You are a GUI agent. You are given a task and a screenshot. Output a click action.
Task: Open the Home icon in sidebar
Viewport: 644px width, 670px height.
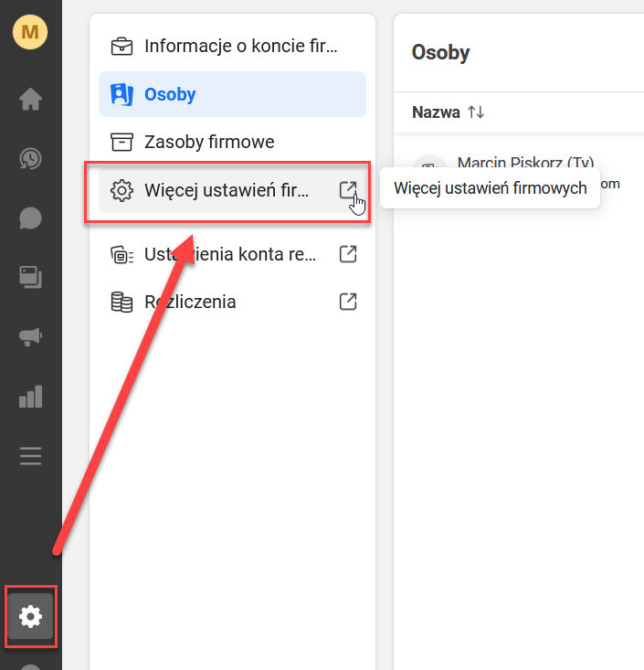click(x=31, y=99)
